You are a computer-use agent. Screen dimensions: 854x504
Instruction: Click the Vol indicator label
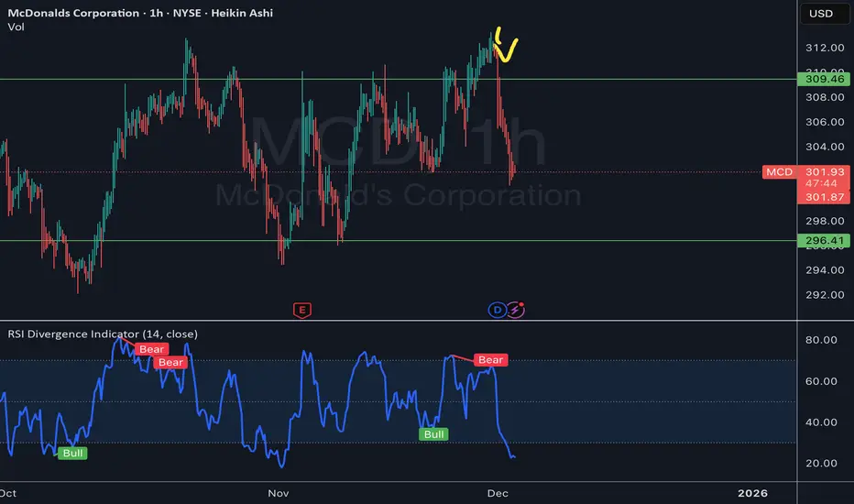pos(16,27)
